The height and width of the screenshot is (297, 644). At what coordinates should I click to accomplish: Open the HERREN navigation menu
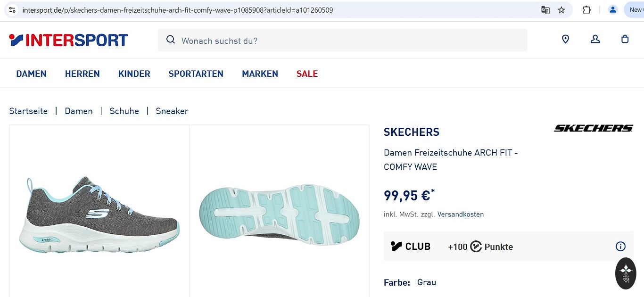[x=83, y=74]
